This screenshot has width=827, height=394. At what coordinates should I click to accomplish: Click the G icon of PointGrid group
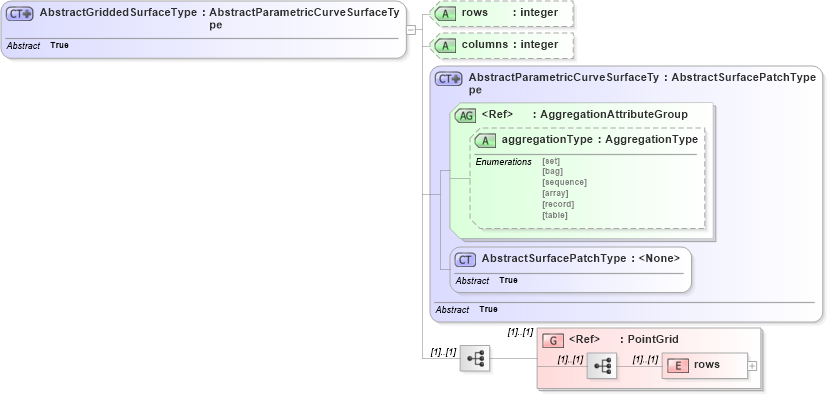click(553, 340)
